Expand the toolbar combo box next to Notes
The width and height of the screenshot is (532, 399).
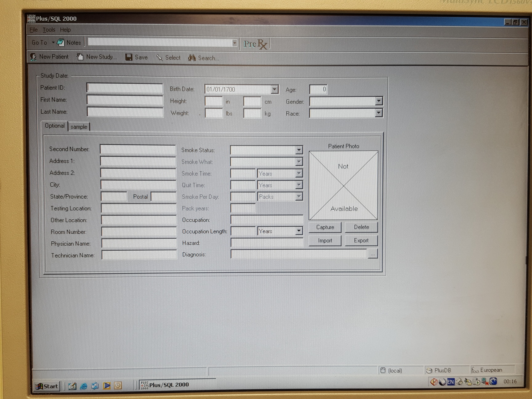click(235, 43)
